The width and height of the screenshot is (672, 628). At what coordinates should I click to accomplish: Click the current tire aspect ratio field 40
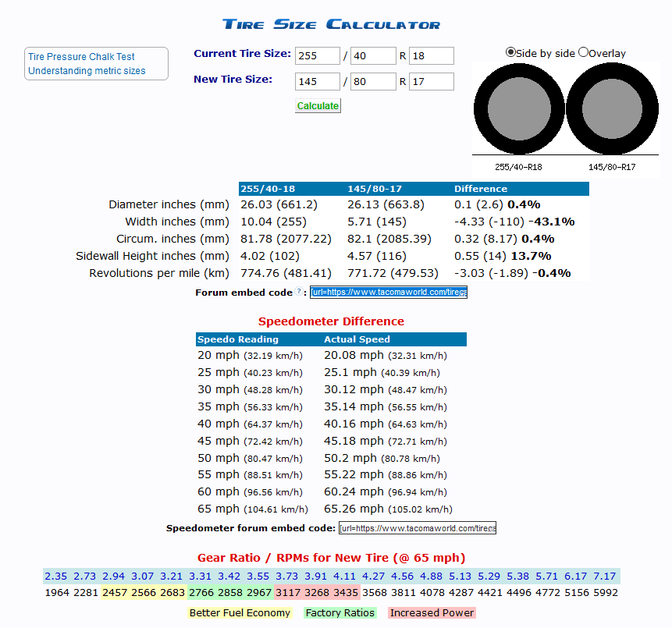pyautogui.click(x=373, y=55)
